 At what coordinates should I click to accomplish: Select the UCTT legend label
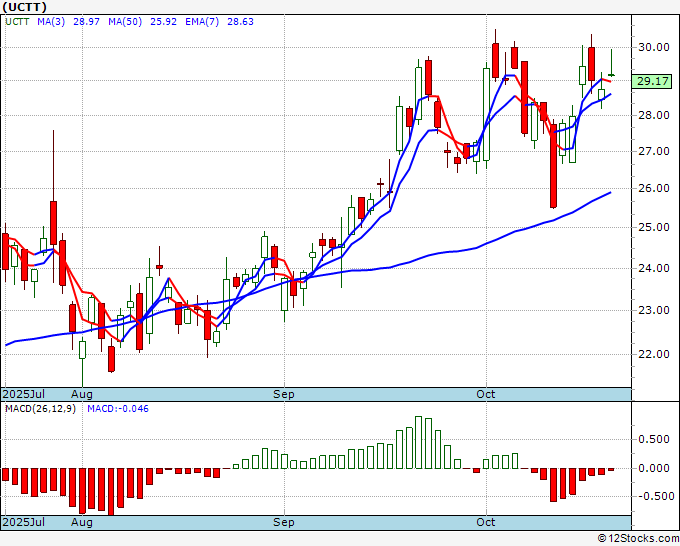(x=17, y=22)
